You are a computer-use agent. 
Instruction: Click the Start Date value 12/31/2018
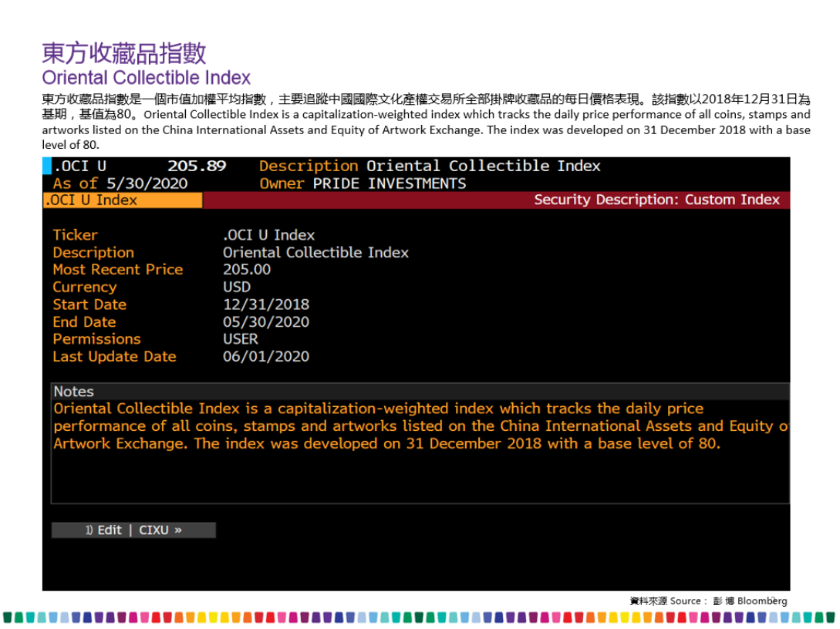[266, 304]
